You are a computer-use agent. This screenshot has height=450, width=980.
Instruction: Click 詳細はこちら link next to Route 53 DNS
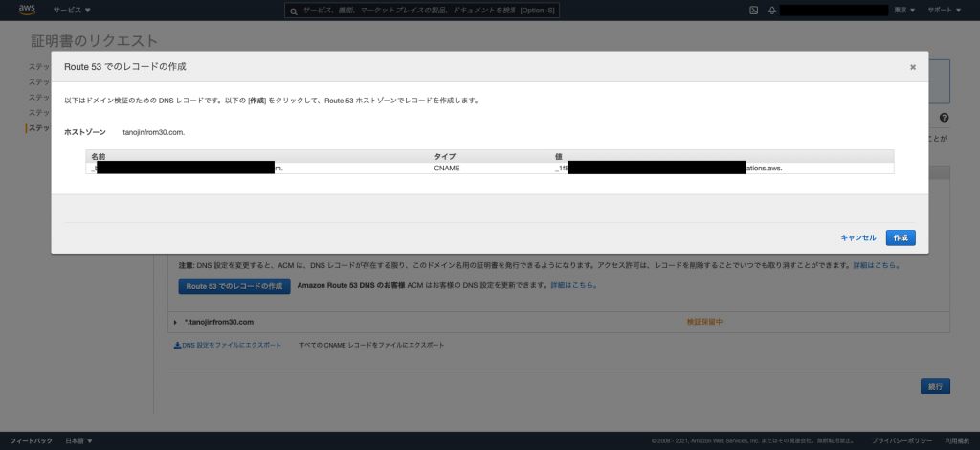click(x=573, y=285)
